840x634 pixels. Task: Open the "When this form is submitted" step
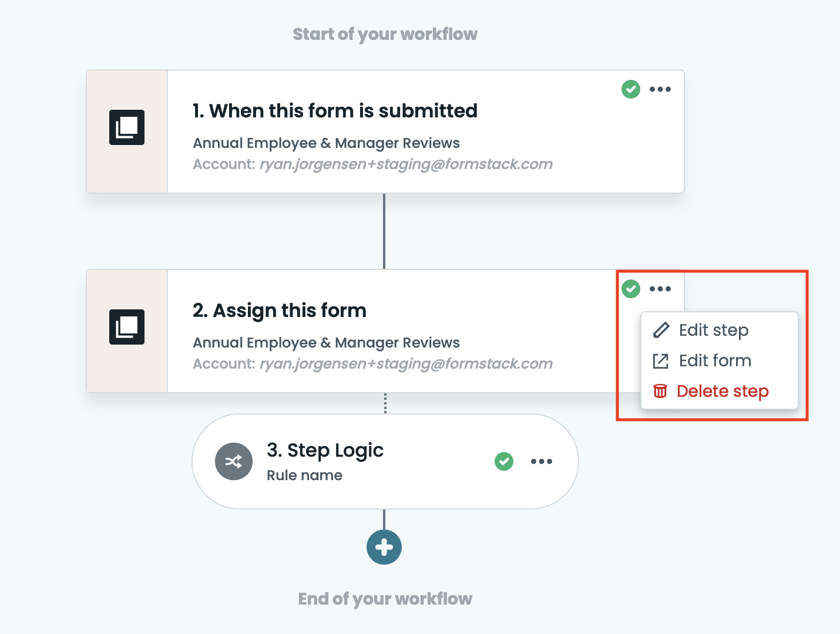[335, 111]
